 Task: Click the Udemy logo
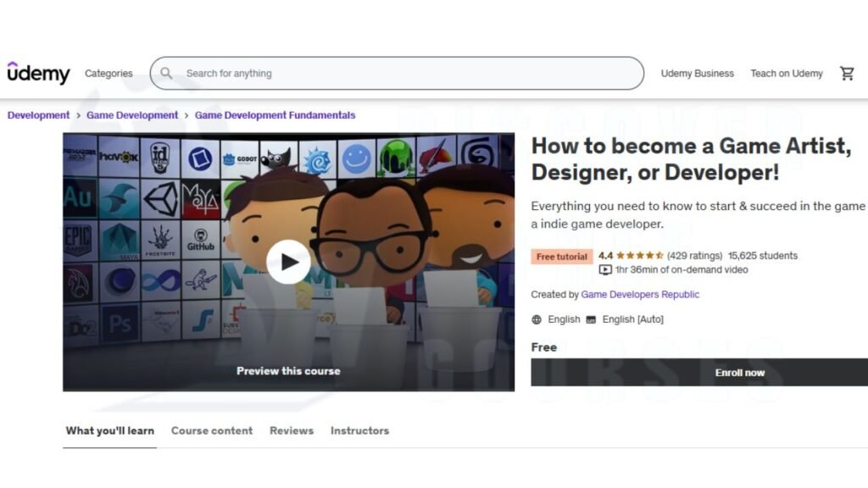[39, 73]
